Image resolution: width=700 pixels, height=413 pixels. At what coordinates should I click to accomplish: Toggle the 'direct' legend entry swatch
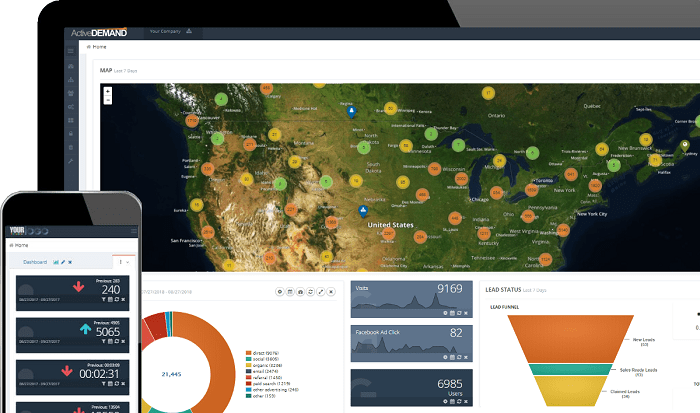[248, 353]
